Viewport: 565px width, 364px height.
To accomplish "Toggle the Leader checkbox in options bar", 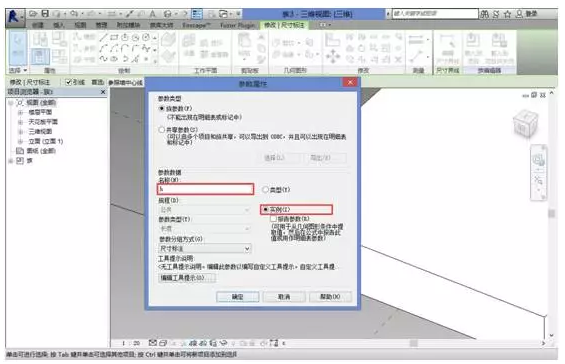I will tap(68, 83).
